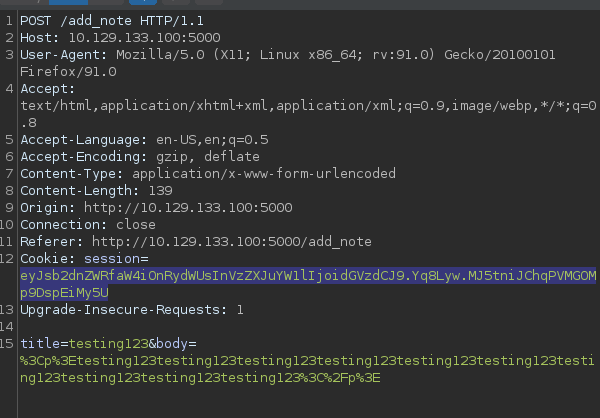Click the Accept-Encoding gzip, deflate line

point(140,157)
